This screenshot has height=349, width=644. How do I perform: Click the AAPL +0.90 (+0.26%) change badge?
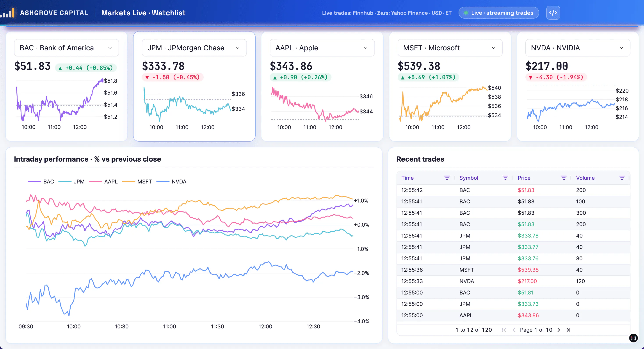(300, 77)
